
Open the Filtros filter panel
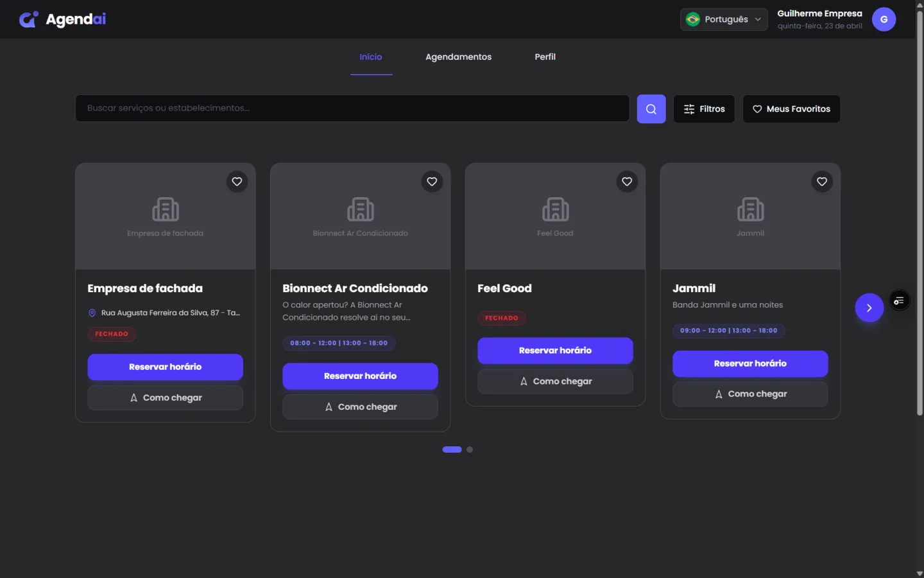[x=704, y=109]
